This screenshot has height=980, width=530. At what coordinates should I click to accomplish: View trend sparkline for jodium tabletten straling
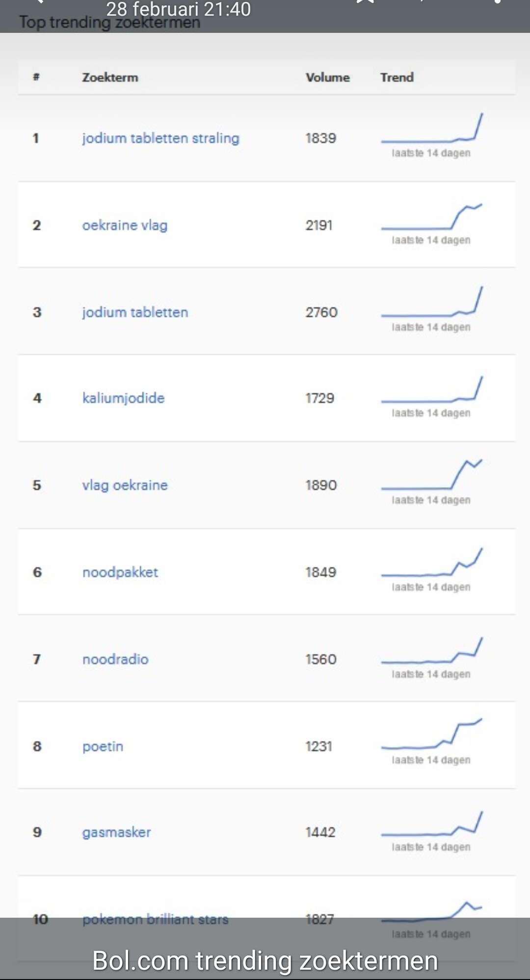[x=432, y=128]
